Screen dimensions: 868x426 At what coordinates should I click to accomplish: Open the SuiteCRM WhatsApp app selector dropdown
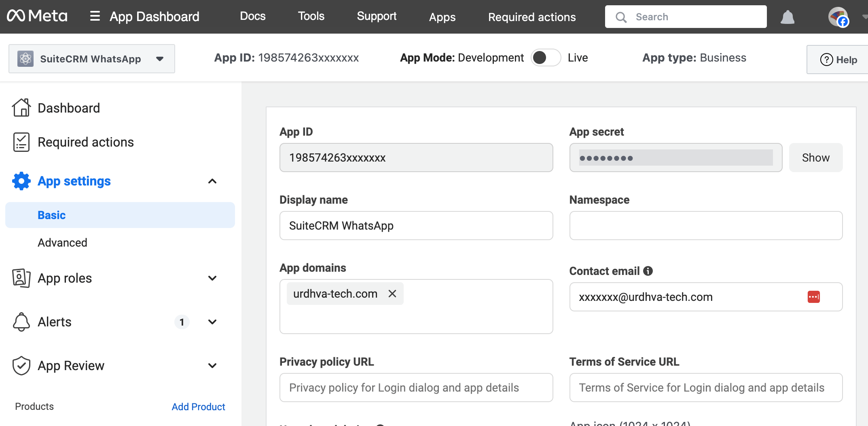point(160,59)
